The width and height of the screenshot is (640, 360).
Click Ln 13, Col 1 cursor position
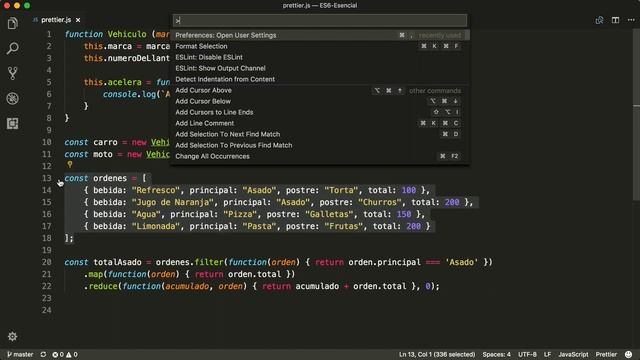(437, 354)
